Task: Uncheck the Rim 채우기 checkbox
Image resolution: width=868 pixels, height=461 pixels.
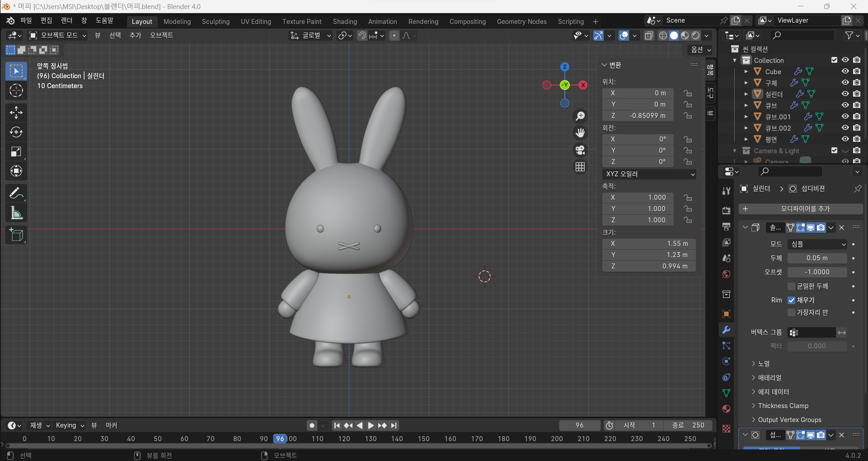Action: pyautogui.click(x=791, y=300)
